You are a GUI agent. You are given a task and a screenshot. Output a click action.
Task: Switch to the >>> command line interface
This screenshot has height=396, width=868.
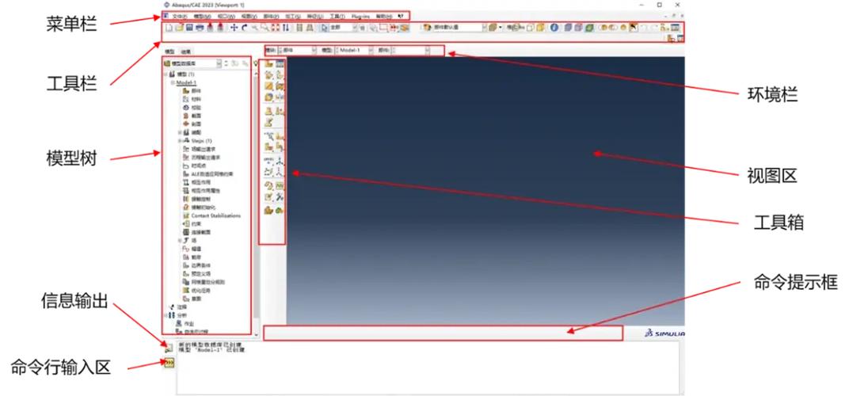coord(169,362)
